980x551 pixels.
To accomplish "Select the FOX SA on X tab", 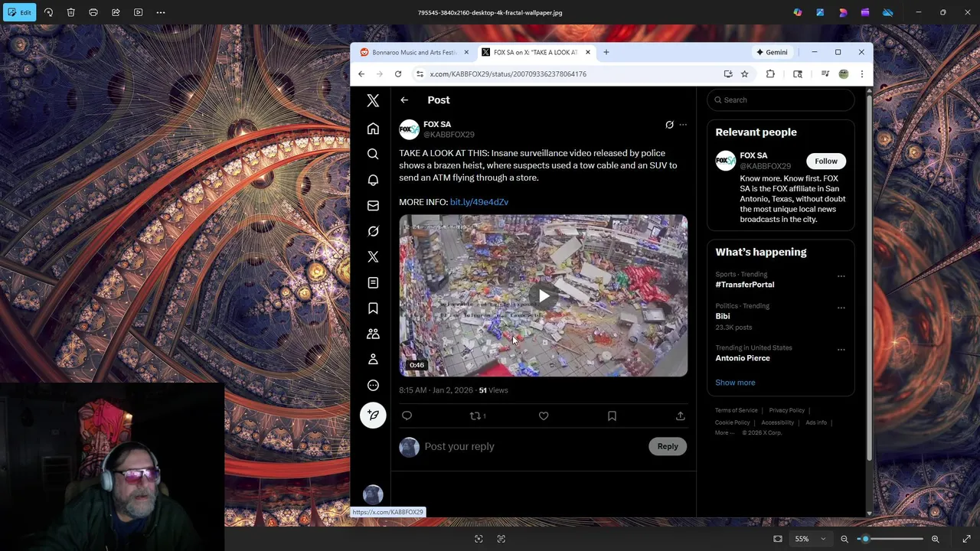I will coord(535,52).
